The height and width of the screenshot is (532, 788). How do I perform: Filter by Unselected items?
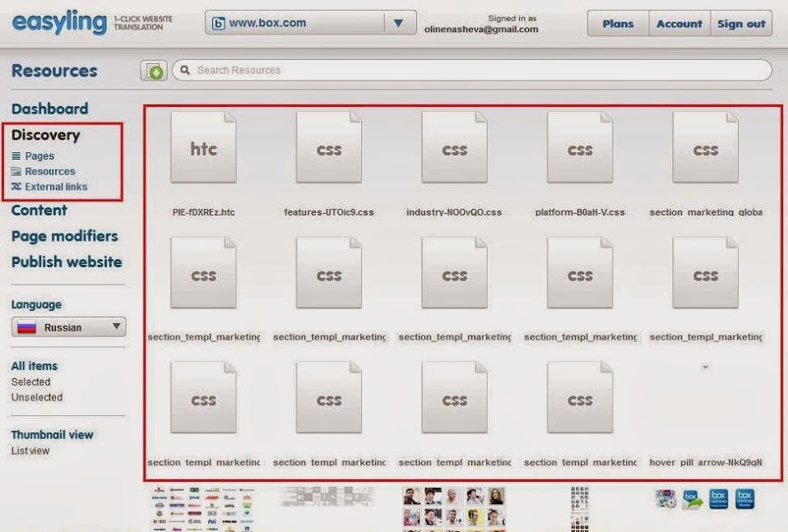click(x=37, y=397)
